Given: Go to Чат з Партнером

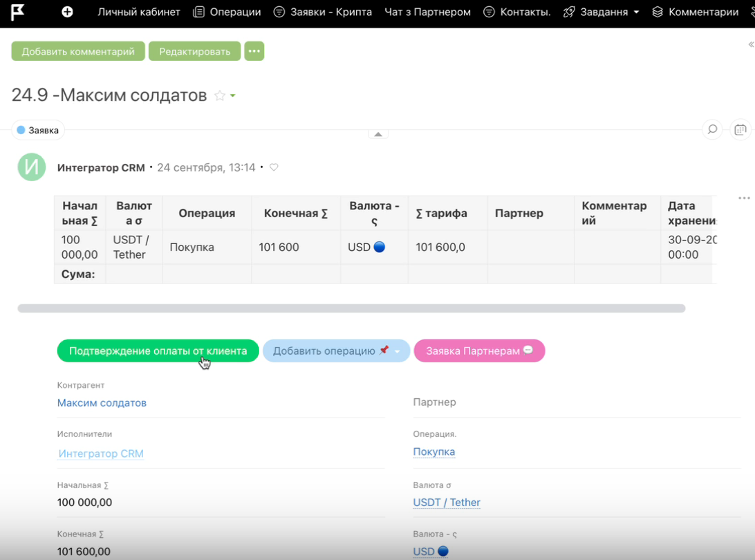Looking at the screenshot, I should 427,12.
